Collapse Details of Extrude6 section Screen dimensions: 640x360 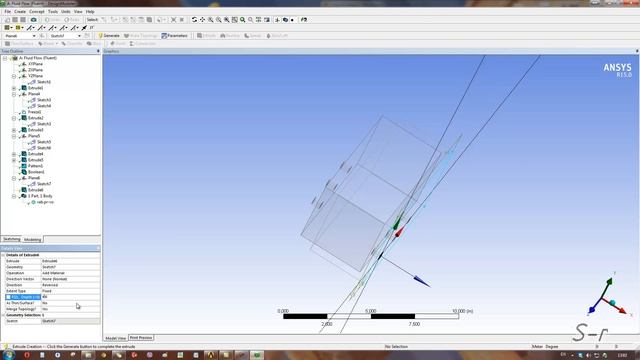click(3, 255)
